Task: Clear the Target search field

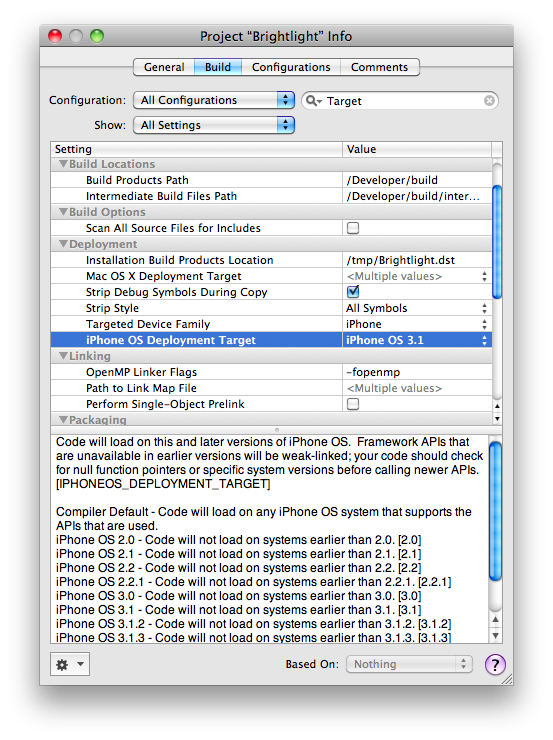Action: point(489,101)
